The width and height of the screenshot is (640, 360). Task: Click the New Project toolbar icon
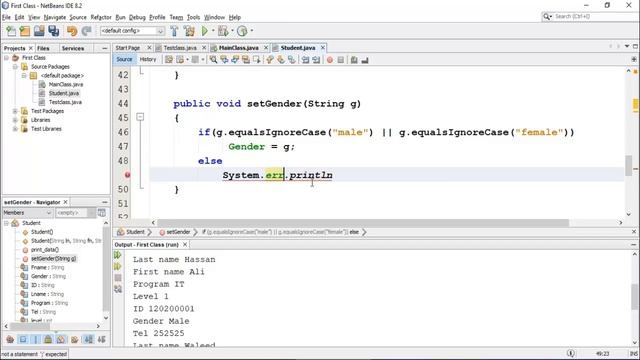pyautogui.click(x=25, y=31)
